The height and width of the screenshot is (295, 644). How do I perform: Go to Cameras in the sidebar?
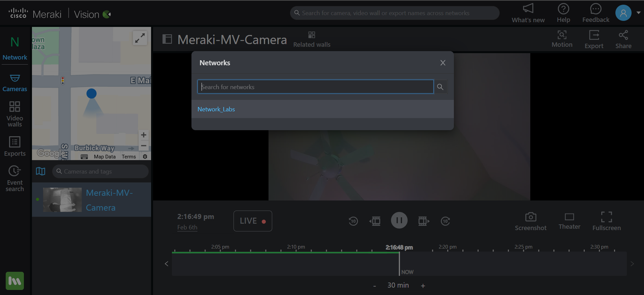[15, 83]
